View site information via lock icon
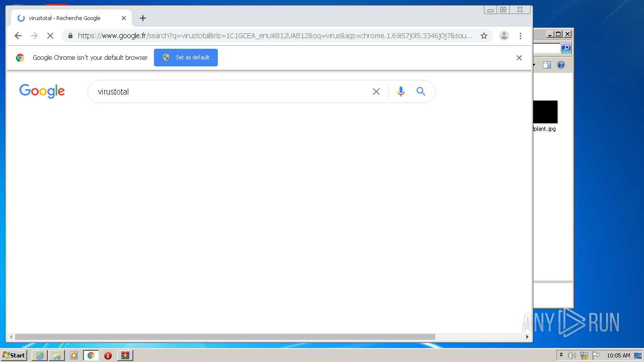644x362 pixels. pyautogui.click(x=70, y=36)
